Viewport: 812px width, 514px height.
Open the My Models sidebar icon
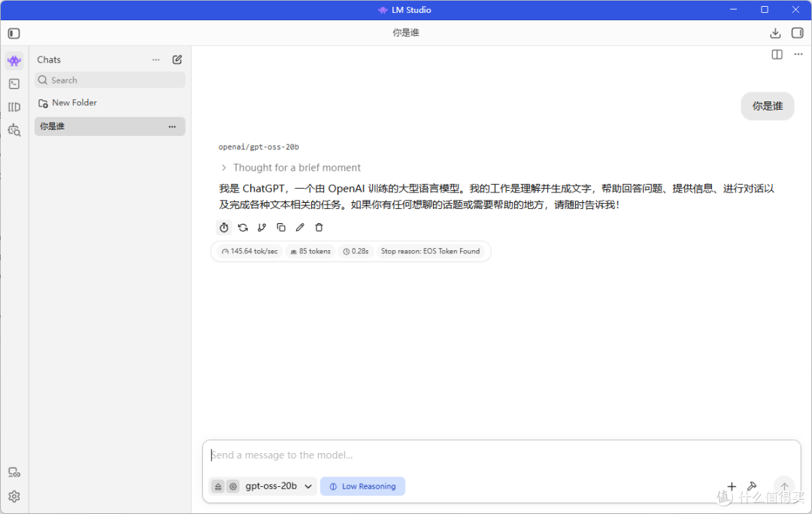click(14, 107)
